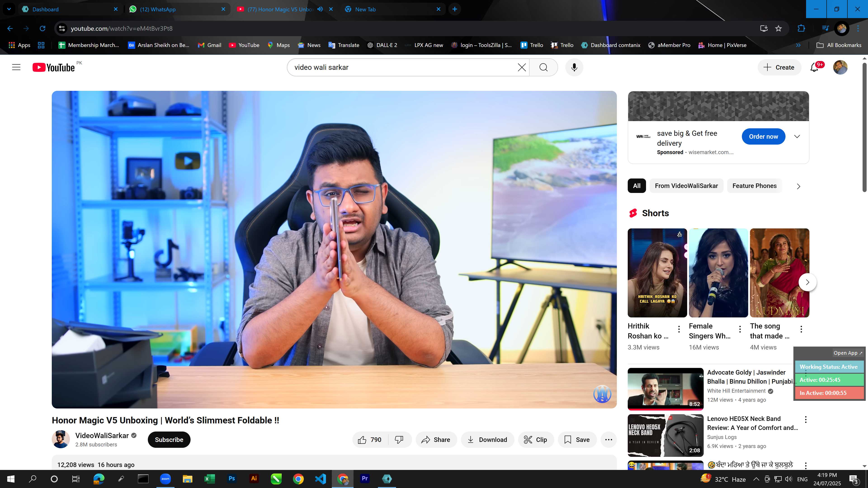Mute the Honor Magic V5 tab audio
Image resolution: width=868 pixels, height=488 pixels.
click(x=320, y=9)
